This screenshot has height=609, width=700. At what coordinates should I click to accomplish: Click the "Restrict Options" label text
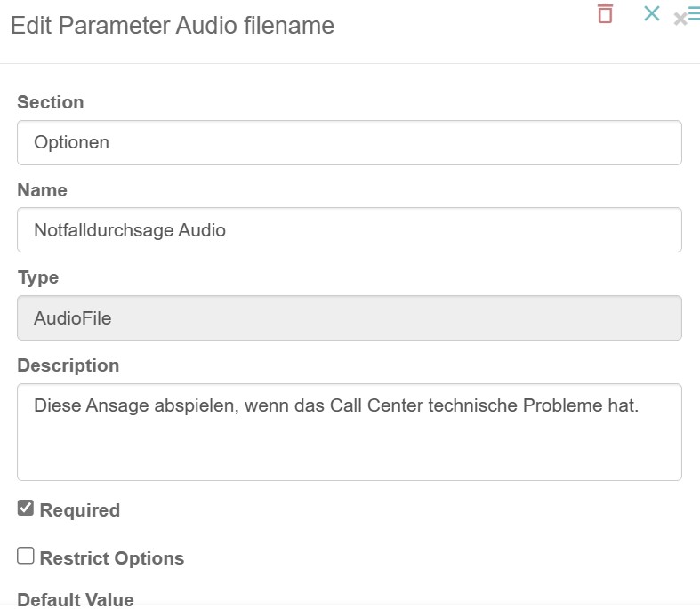pos(112,558)
